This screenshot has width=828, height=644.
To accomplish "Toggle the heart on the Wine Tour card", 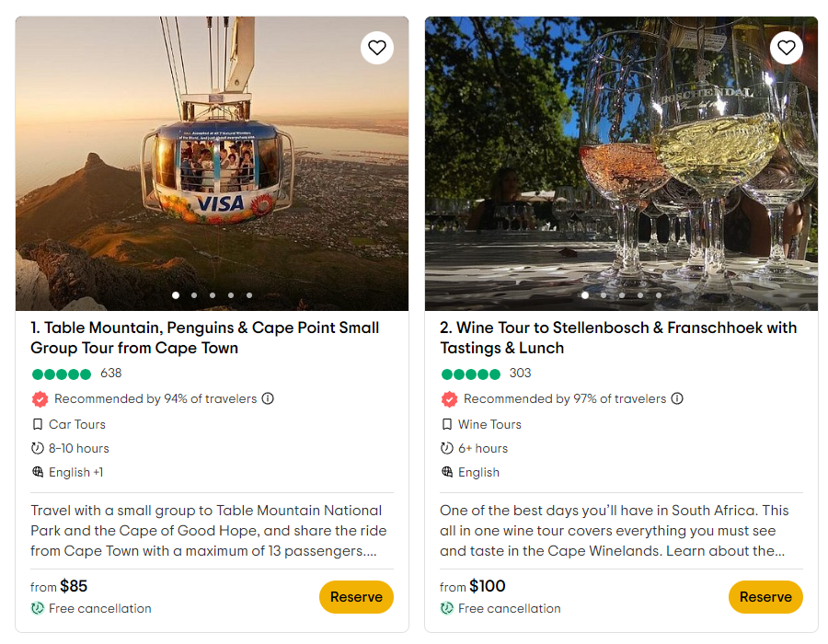I will (x=787, y=48).
